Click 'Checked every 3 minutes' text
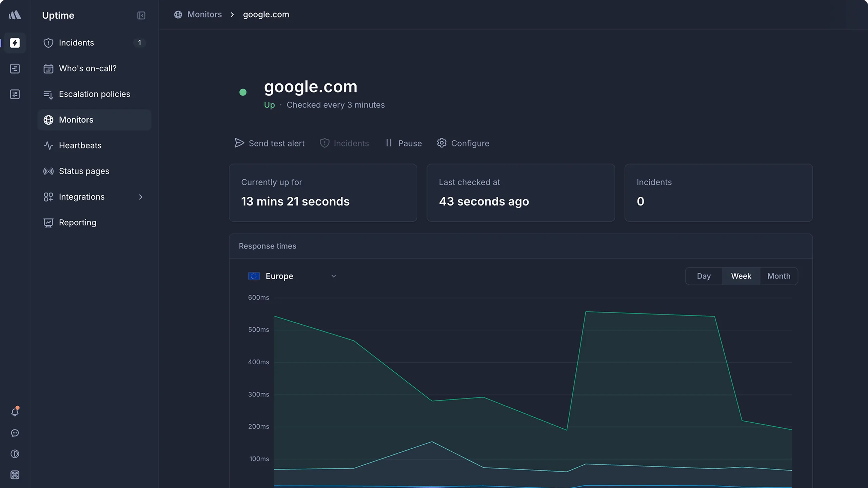This screenshot has width=868, height=488. pos(336,105)
